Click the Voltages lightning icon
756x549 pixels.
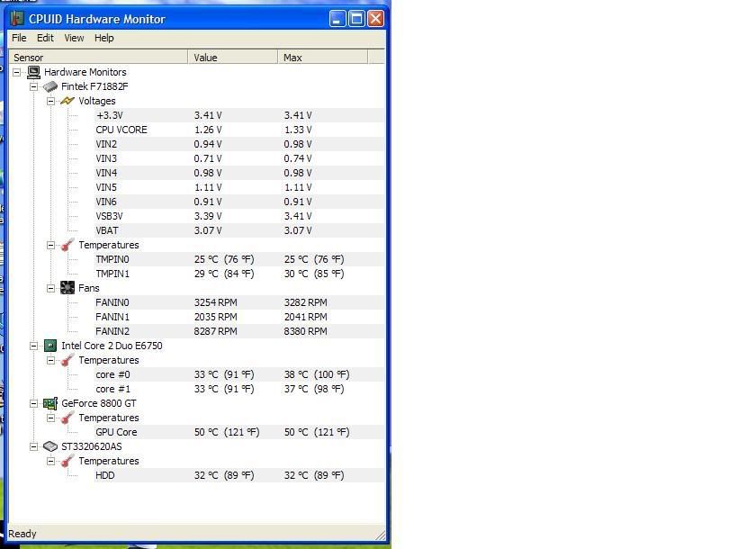click(x=67, y=101)
